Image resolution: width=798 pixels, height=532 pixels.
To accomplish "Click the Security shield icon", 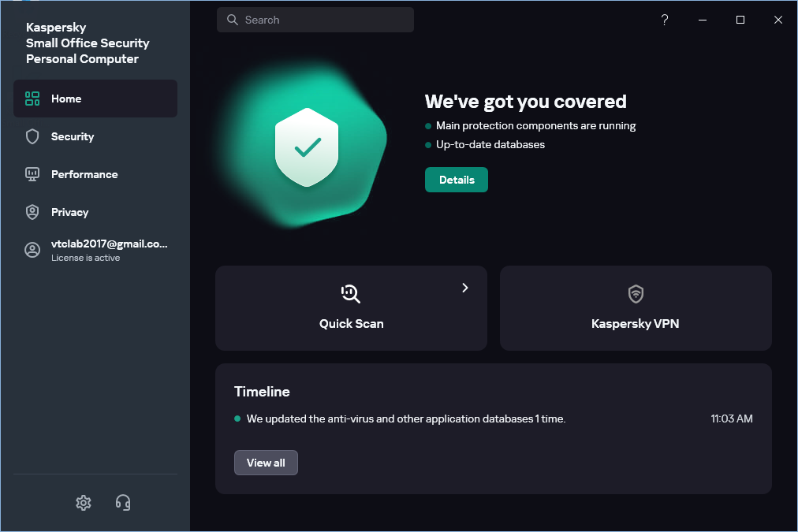I will coord(32,136).
